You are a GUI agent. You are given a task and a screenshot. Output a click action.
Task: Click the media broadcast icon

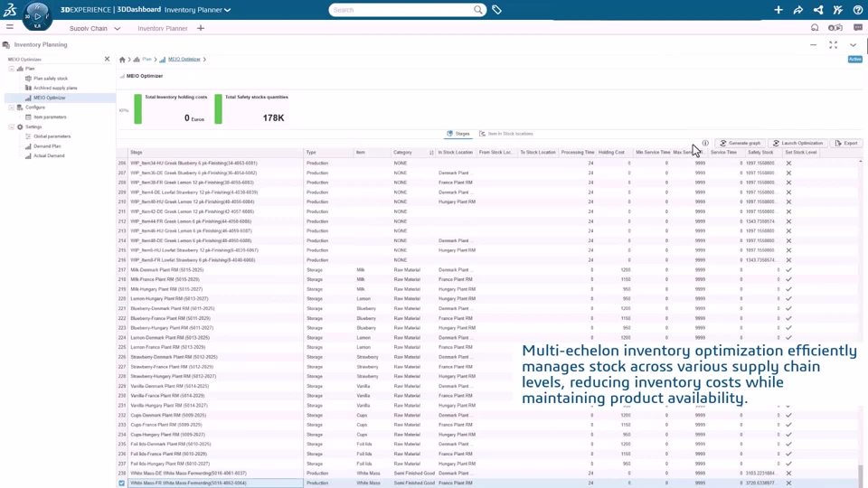tap(835, 28)
